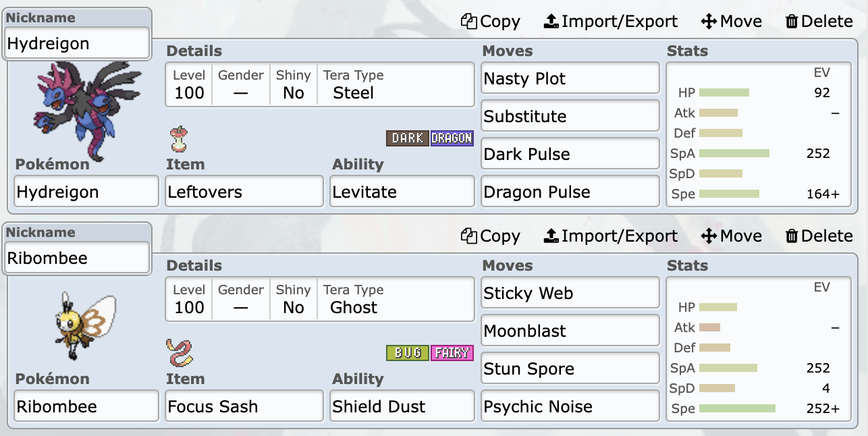868x436 pixels.
Task: Delete the Ribombee set
Action: pos(819,236)
